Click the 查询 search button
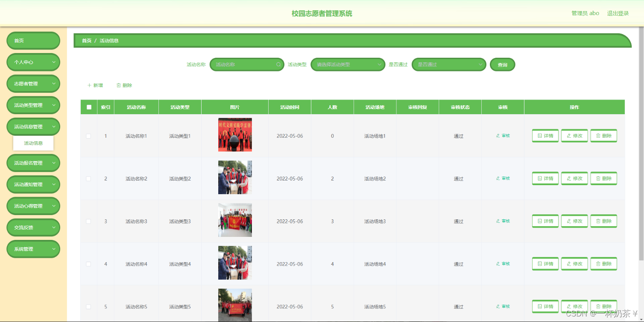Viewport: 644px width, 322px height. coord(502,65)
